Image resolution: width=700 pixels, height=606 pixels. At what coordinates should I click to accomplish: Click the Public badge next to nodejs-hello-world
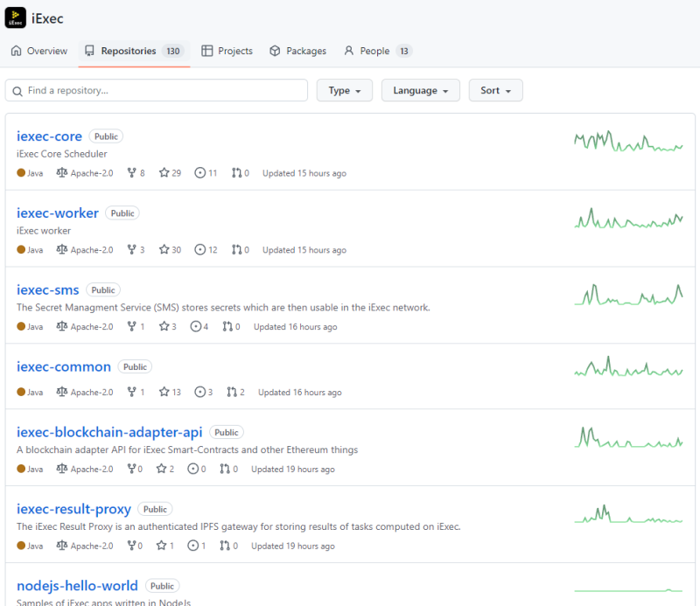163,586
